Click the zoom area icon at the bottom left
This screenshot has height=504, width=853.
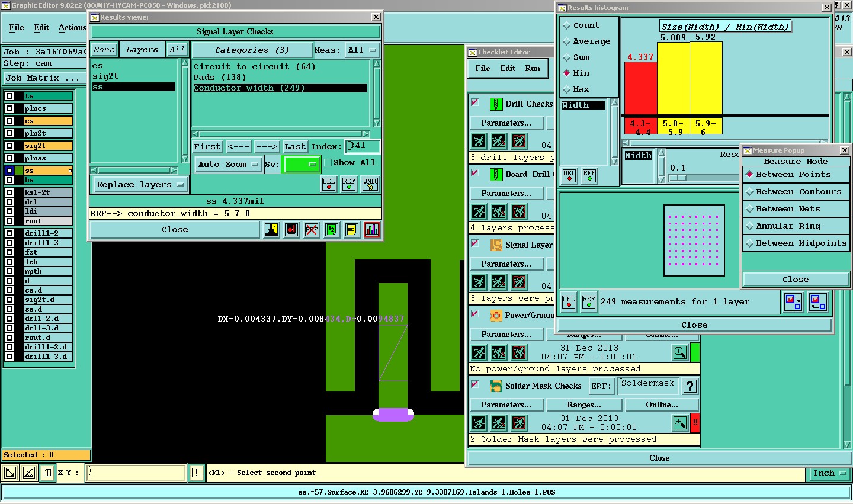10,473
